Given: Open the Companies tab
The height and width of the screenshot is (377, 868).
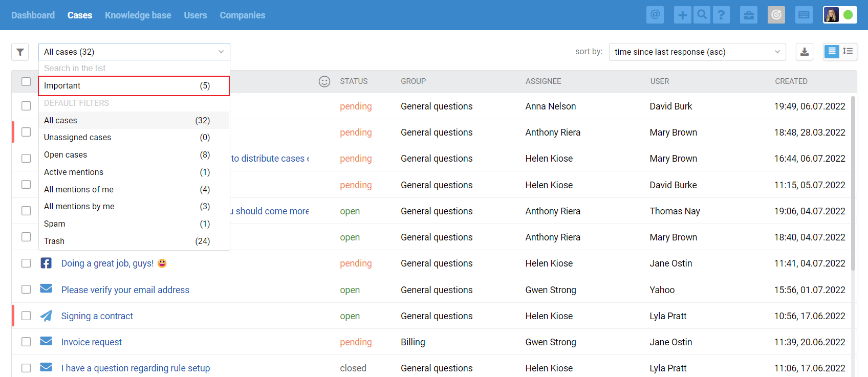Looking at the screenshot, I should click(243, 15).
